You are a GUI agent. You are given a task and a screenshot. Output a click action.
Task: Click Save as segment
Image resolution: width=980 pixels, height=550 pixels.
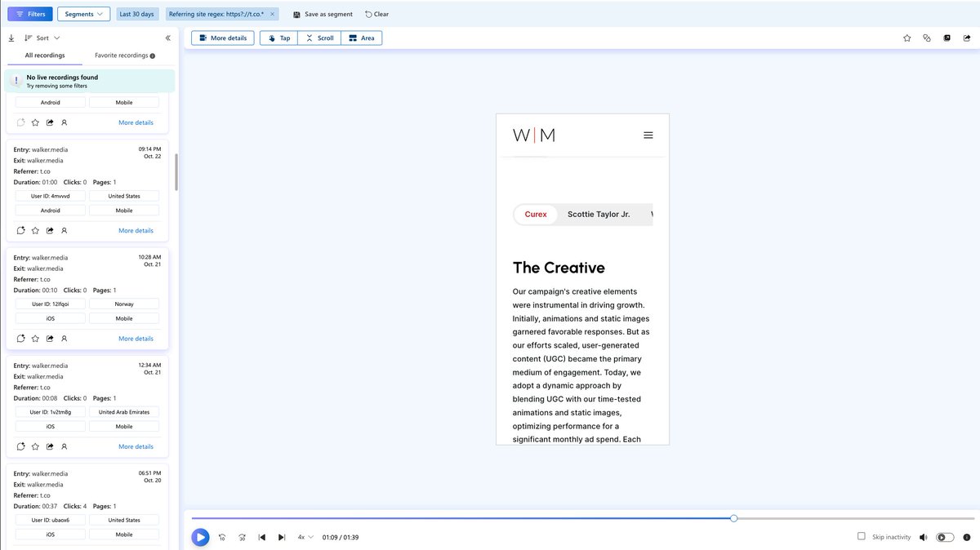coord(323,14)
